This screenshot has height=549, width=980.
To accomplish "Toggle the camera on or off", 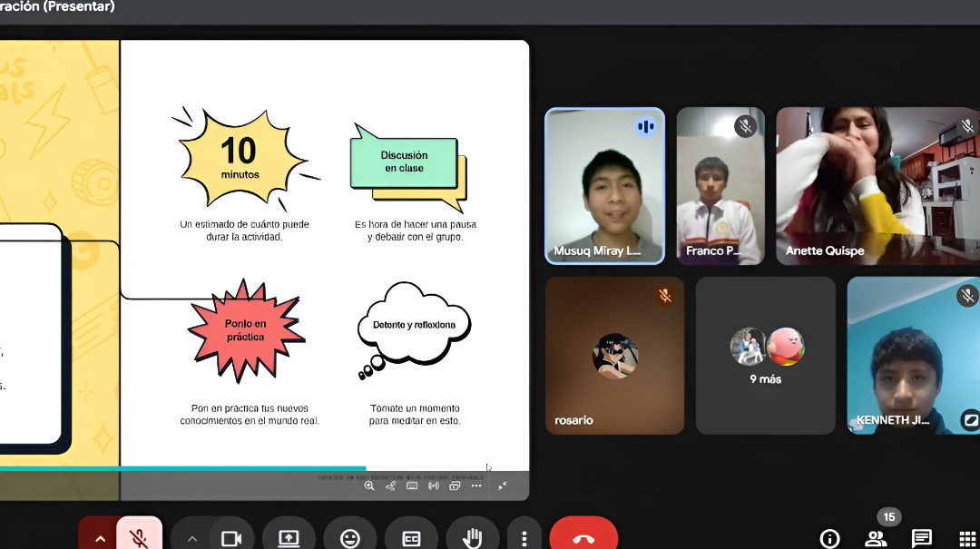I will click(231, 537).
